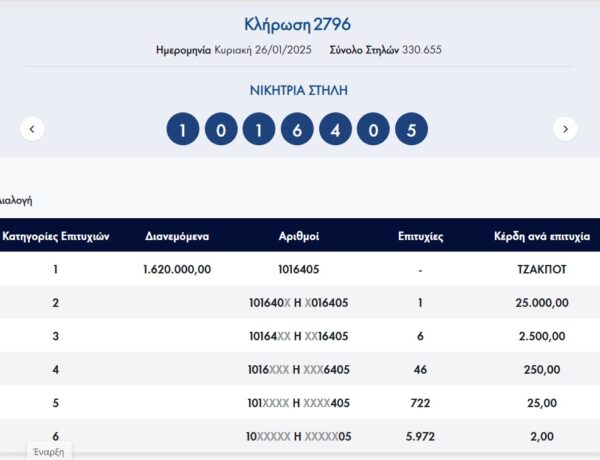Click the winning number ball showing 5

click(411, 129)
